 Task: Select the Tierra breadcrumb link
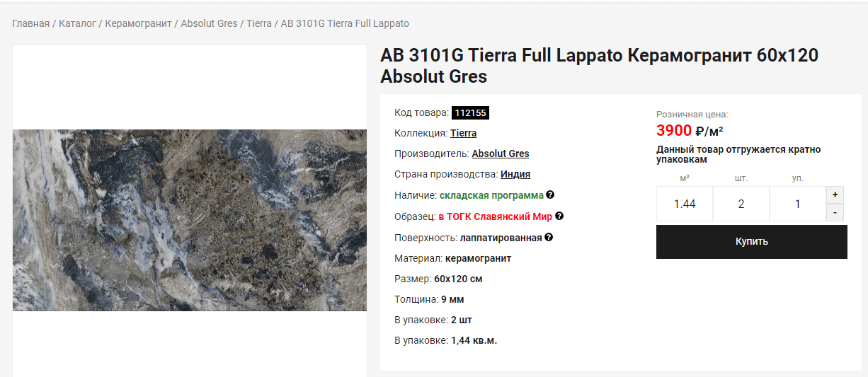[259, 23]
